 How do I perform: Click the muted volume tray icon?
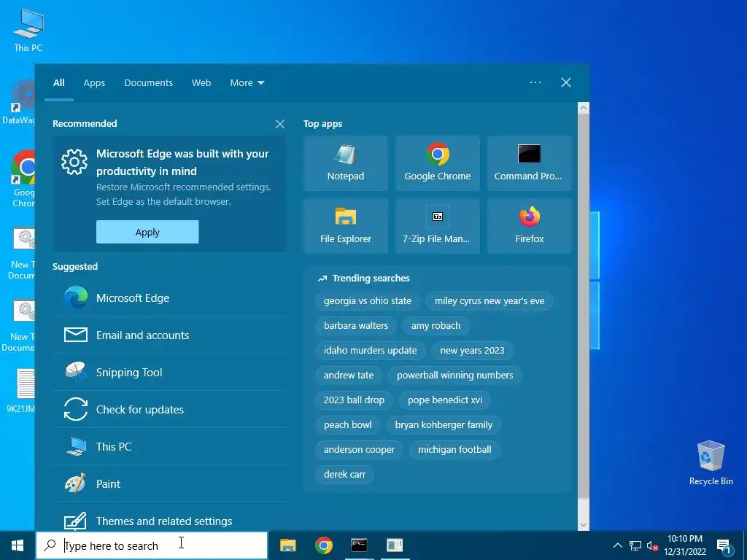click(652, 546)
